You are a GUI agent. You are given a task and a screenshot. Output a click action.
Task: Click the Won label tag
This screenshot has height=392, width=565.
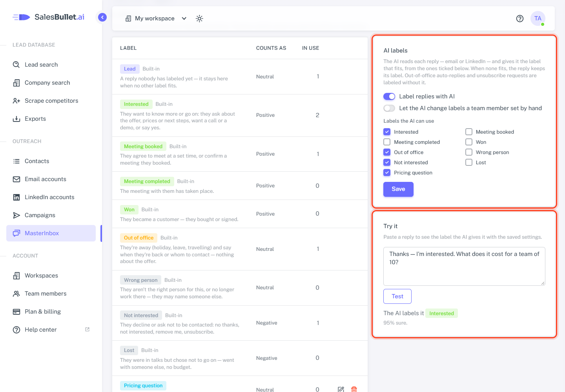tap(129, 209)
